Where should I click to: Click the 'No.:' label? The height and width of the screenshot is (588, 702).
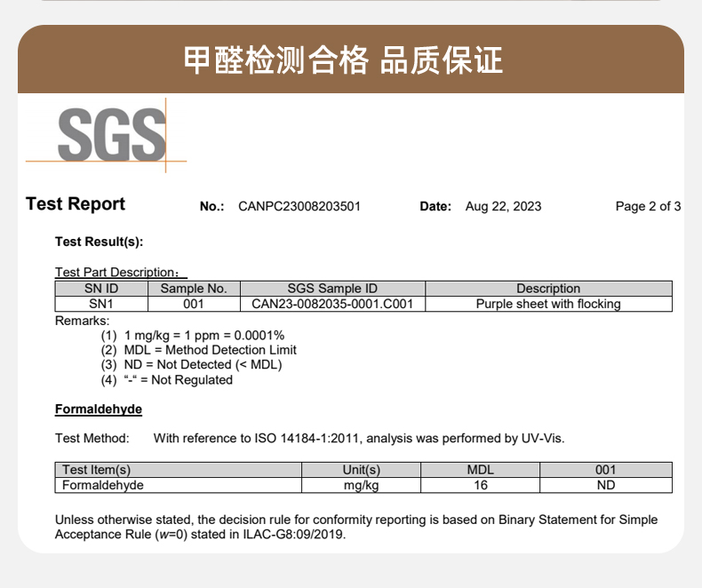click(211, 206)
